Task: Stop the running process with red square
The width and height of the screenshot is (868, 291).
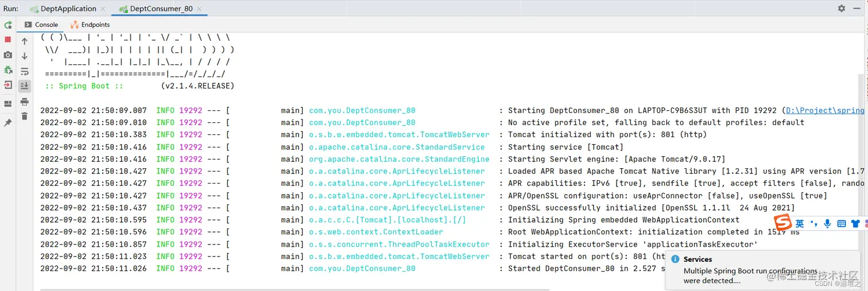Action: tap(8, 40)
